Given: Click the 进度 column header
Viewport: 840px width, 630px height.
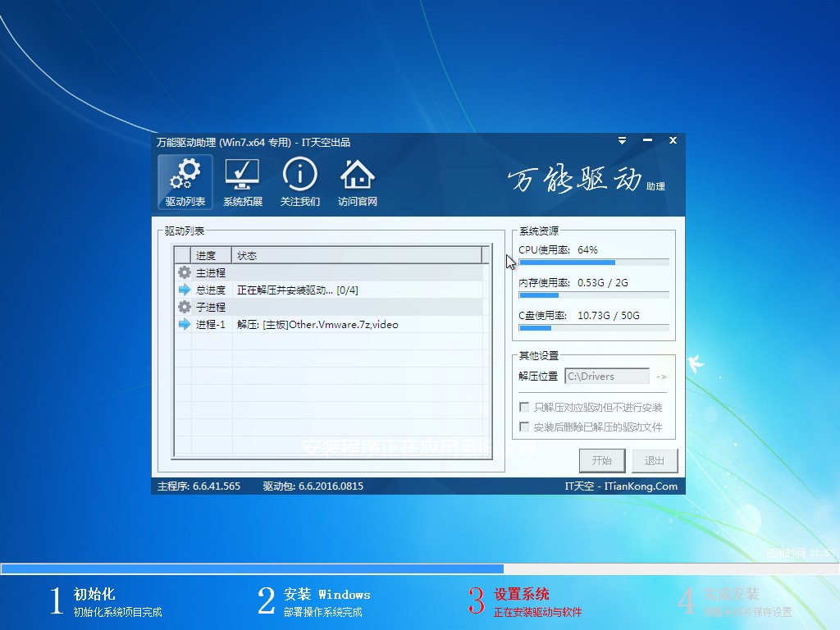Looking at the screenshot, I should (211, 256).
